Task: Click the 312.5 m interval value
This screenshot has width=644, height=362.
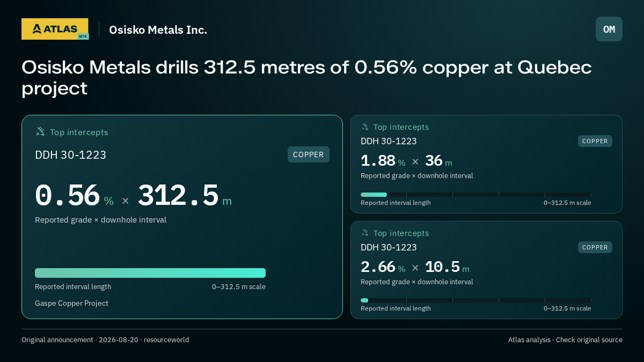Action: coord(185,196)
